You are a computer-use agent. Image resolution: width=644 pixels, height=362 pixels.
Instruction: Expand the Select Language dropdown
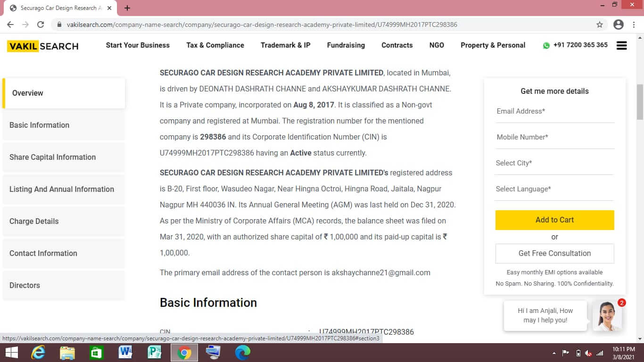point(554,189)
